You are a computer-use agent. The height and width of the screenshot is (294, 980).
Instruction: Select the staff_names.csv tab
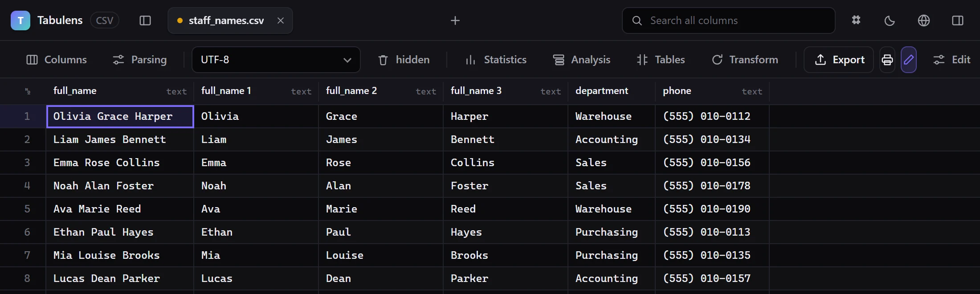click(230, 20)
